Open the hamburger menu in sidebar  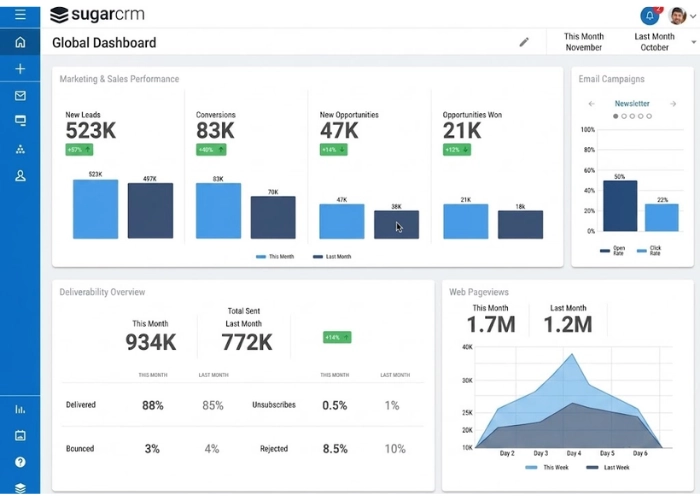[x=20, y=14]
